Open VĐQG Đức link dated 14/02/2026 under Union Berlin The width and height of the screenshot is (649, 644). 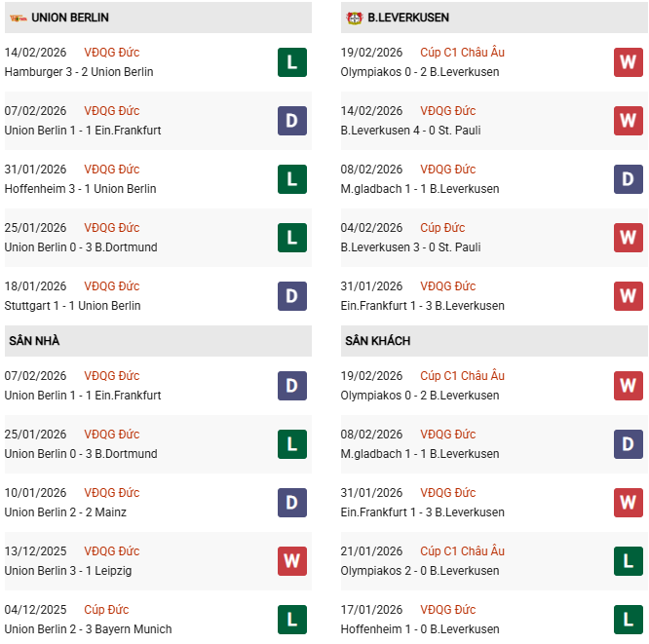point(111,53)
